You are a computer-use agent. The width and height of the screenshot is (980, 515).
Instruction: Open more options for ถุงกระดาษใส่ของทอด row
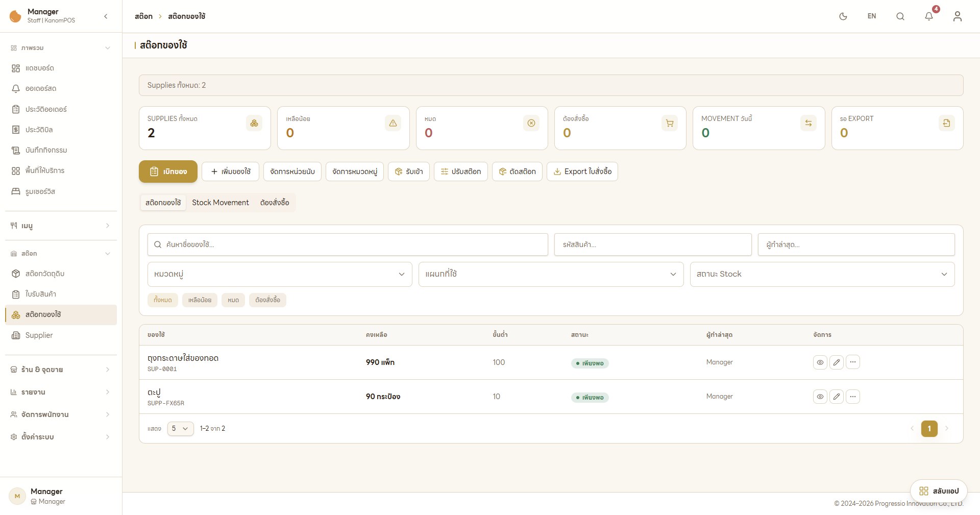[853, 362]
